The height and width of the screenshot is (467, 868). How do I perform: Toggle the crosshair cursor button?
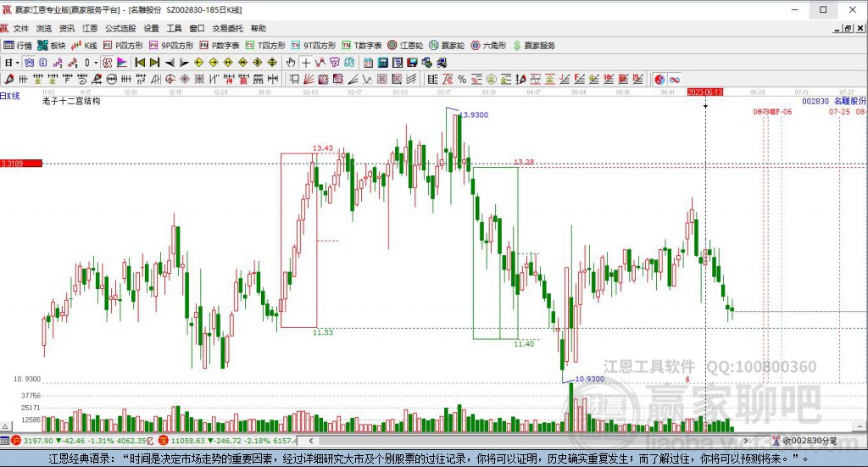305,63
